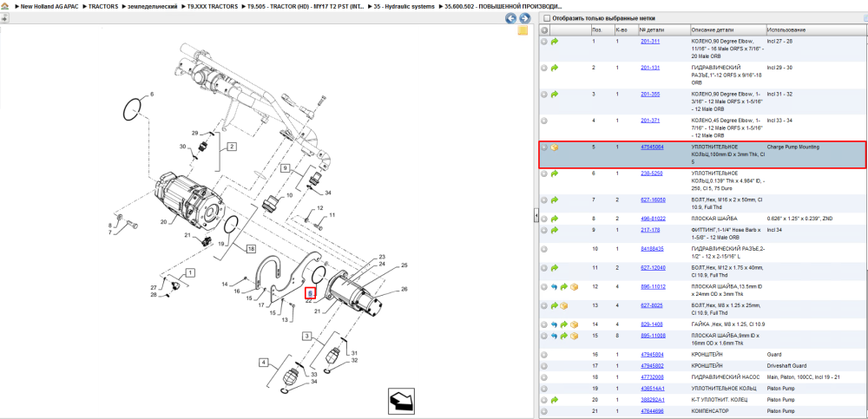The image size is (868, 419).
Task: Collapse panel using the splitter handle
Action: 536,216
